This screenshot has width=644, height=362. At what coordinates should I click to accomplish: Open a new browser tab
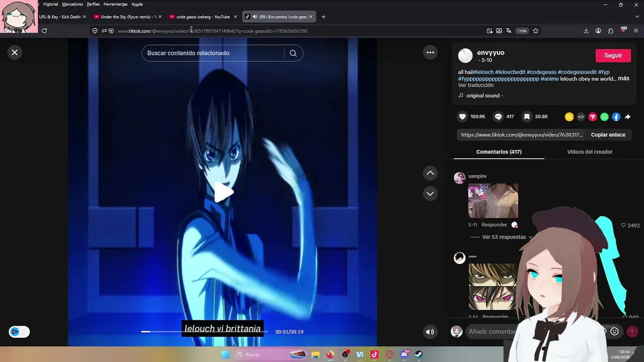[324, 17]
